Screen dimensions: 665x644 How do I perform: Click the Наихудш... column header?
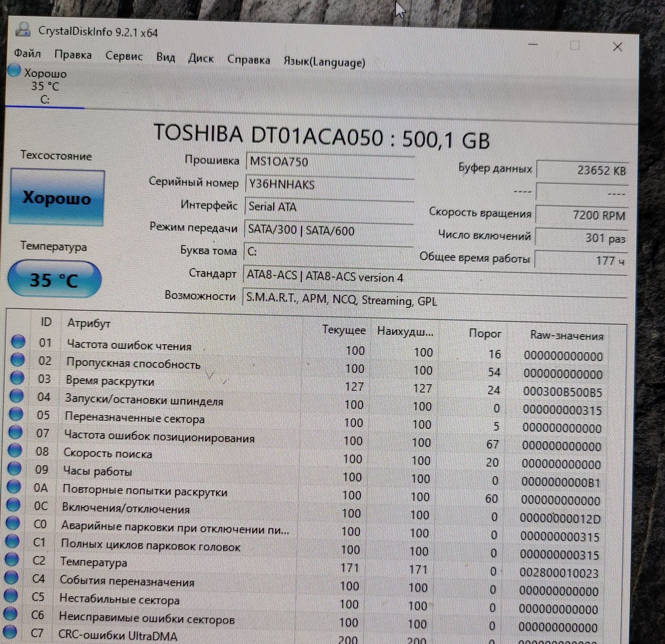[x=405, y=331]
